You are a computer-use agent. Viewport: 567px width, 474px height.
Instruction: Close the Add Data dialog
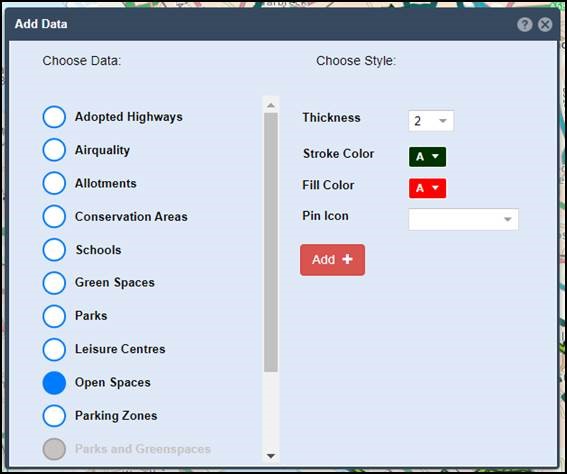[x=545, y=25]
